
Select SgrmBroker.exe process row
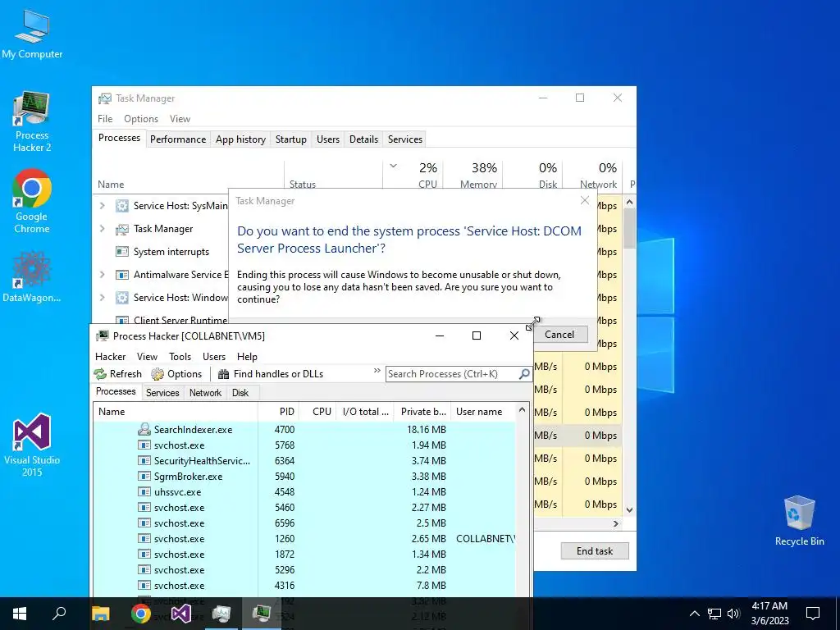pyautogui.click(x=304, y=477)
